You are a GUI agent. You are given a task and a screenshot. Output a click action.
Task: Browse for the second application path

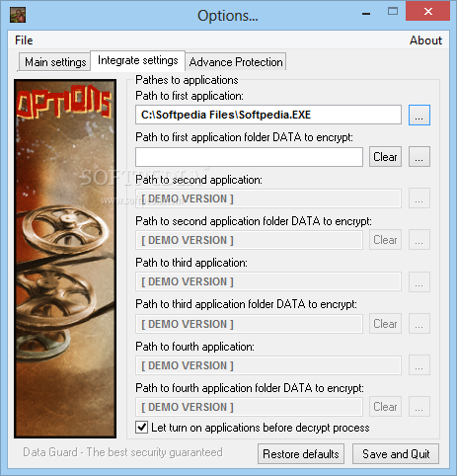pos(419,198)
